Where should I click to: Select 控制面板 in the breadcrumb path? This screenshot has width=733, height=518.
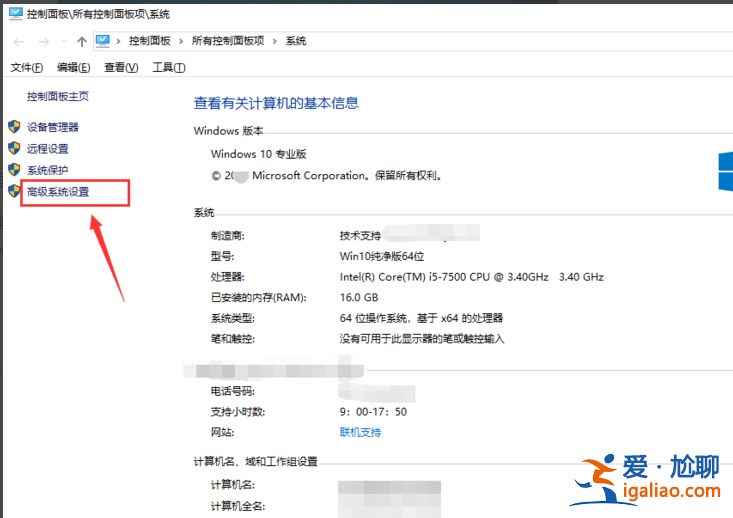150,41
